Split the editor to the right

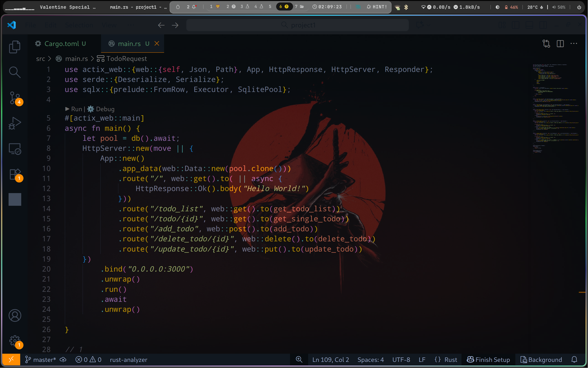click(560, 44)
